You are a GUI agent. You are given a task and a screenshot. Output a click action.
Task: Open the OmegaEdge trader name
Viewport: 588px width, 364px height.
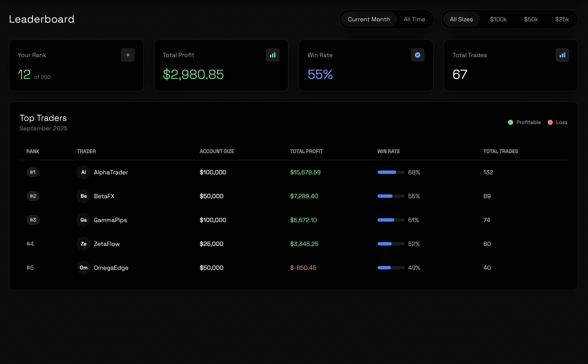point(111,268)
